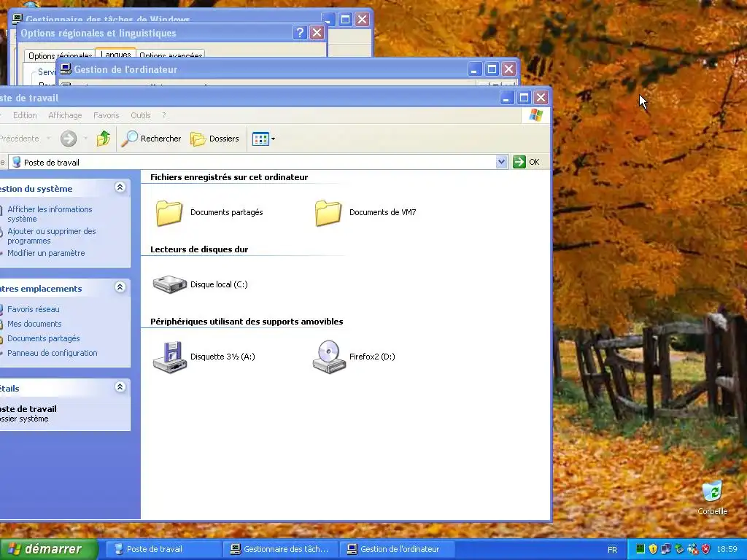
Task: Switch to Gestionnaire des tâches taskbar button
Action: [x=281, y=549]
